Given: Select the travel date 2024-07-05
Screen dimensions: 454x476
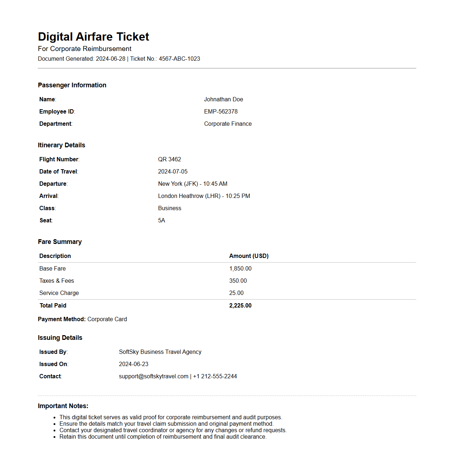Looking at the screenshot, I should tap(173, 172).
